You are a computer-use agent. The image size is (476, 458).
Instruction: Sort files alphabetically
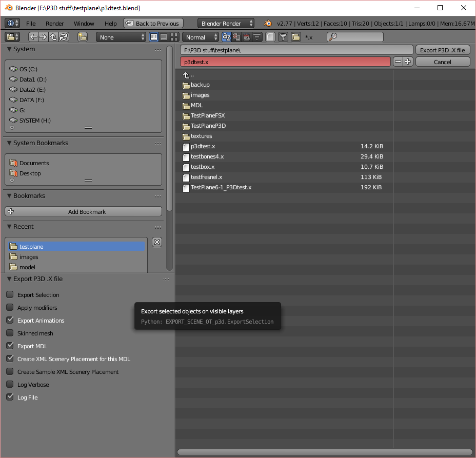[x=226, y=37]
